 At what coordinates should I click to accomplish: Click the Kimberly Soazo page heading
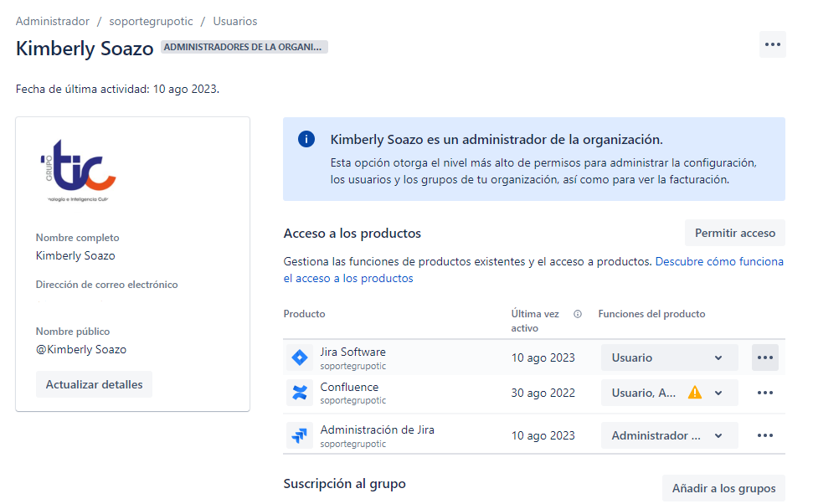tap(85, 49)
